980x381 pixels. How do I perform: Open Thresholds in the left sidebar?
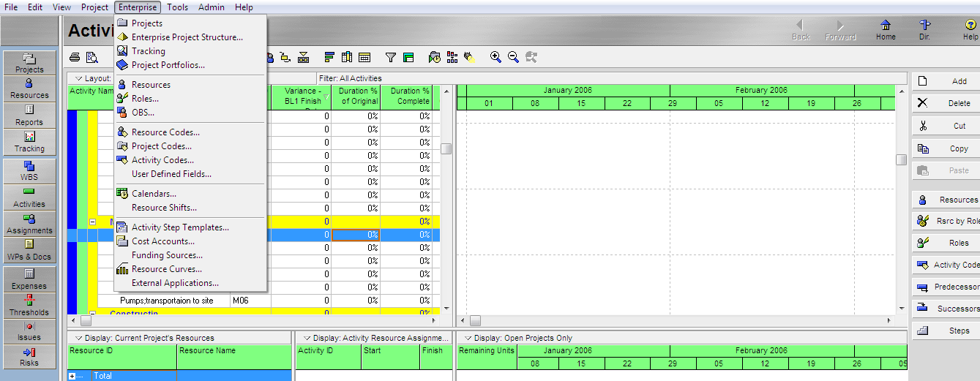[x=29, y=306]
